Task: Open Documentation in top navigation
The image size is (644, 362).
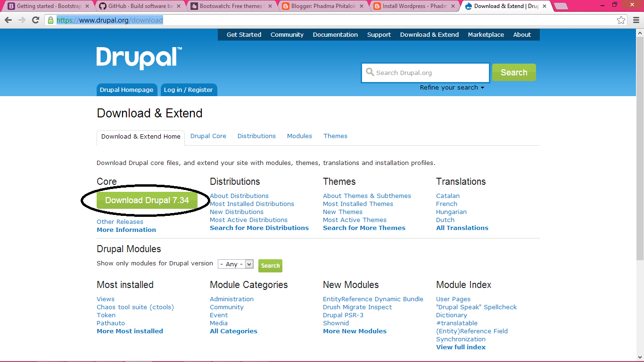Action: pos(335,34)
